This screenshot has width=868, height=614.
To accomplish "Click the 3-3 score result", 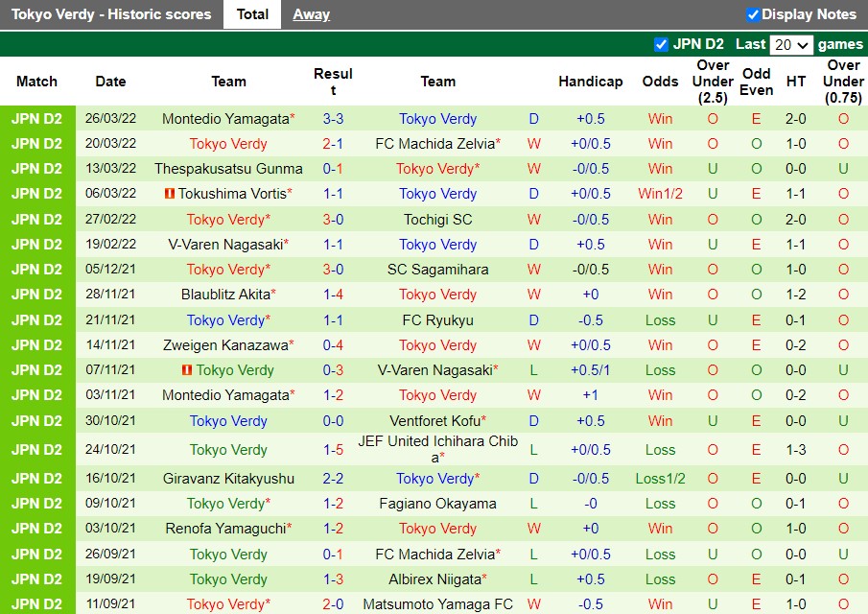I will click(333, 118).
